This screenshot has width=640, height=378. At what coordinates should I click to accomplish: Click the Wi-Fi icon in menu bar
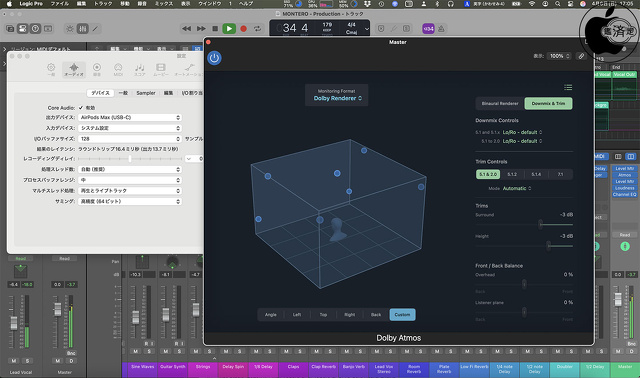pos(531,4)
